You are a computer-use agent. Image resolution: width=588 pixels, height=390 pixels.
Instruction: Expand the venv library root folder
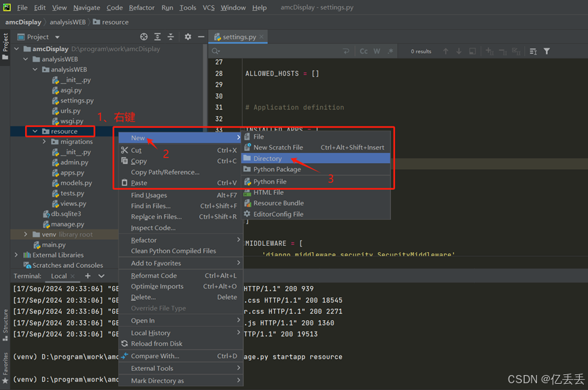click(x=26, y=234)
